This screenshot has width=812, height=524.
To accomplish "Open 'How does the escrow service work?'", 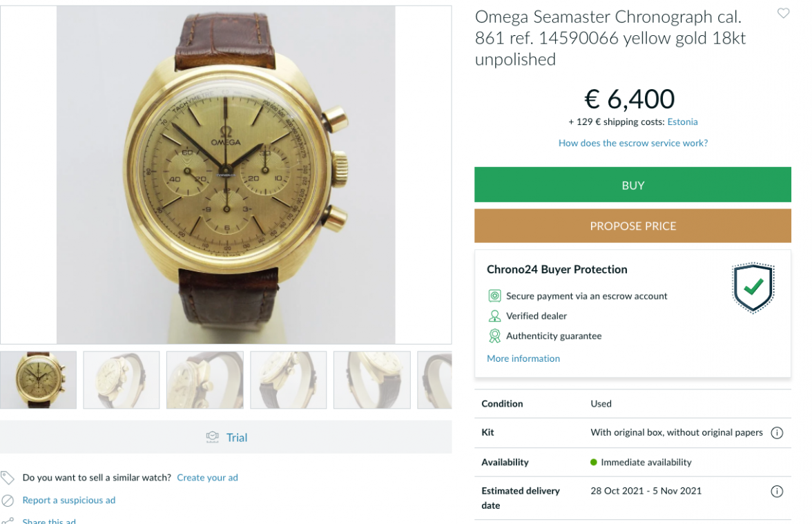I will click(x=632, y=144).
